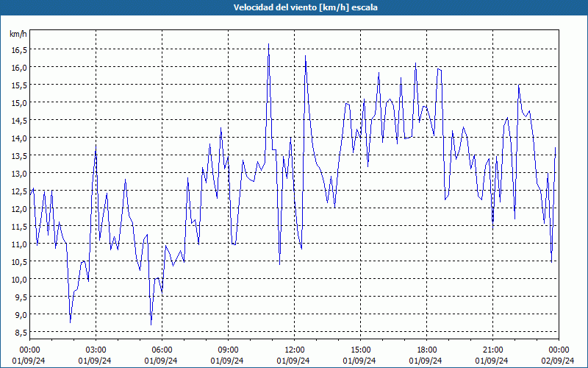The width and height of the screenshot is (588, 368).
Task: Choose the 11,0 y-axis label
Action: click(x=18, y=244)
